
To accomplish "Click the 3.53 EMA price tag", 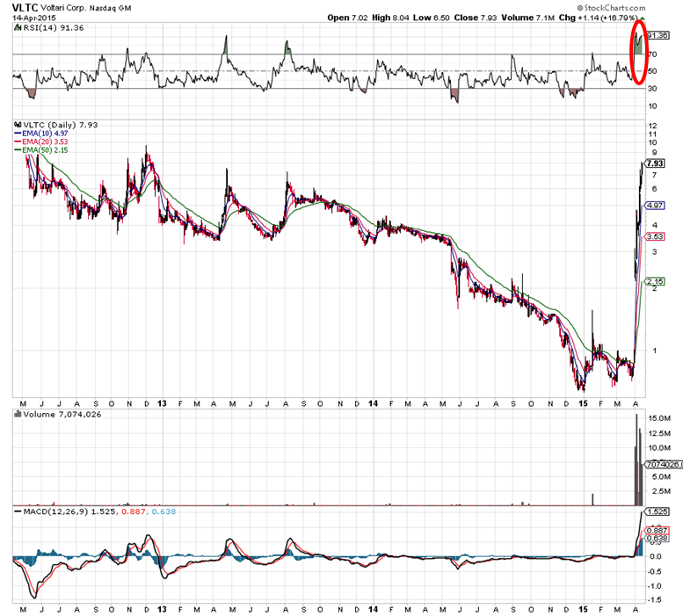I will (655, 237).
